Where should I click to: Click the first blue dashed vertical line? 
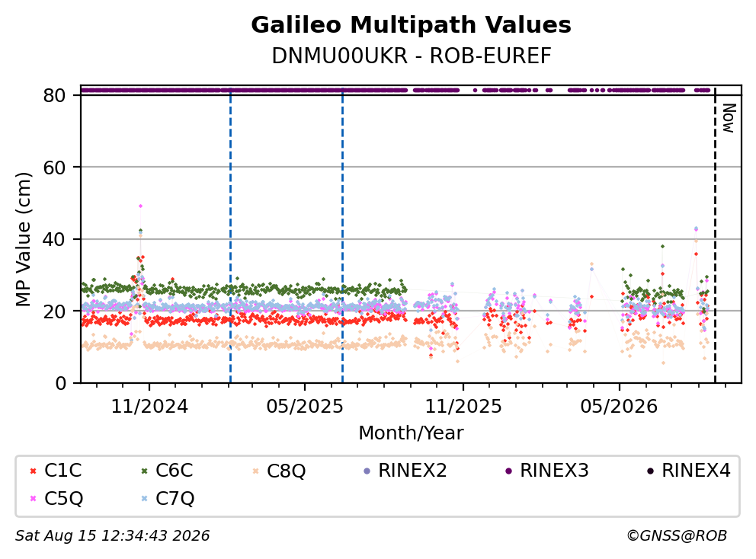230,236
